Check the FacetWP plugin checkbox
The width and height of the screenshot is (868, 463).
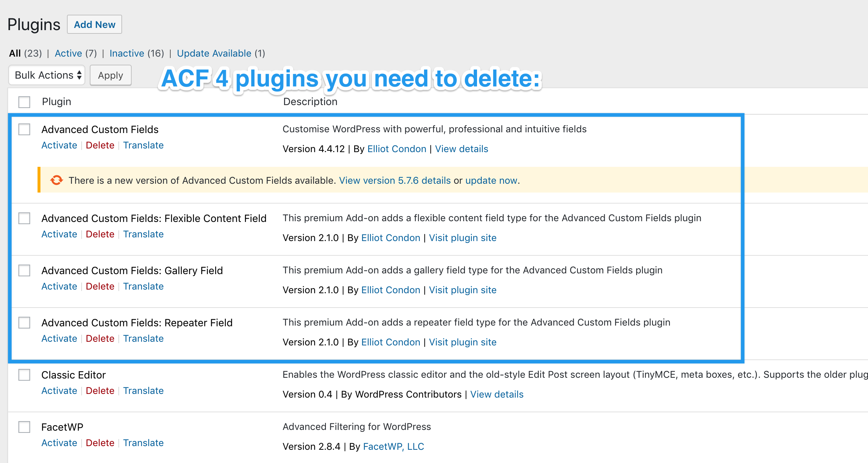point(24,427)
